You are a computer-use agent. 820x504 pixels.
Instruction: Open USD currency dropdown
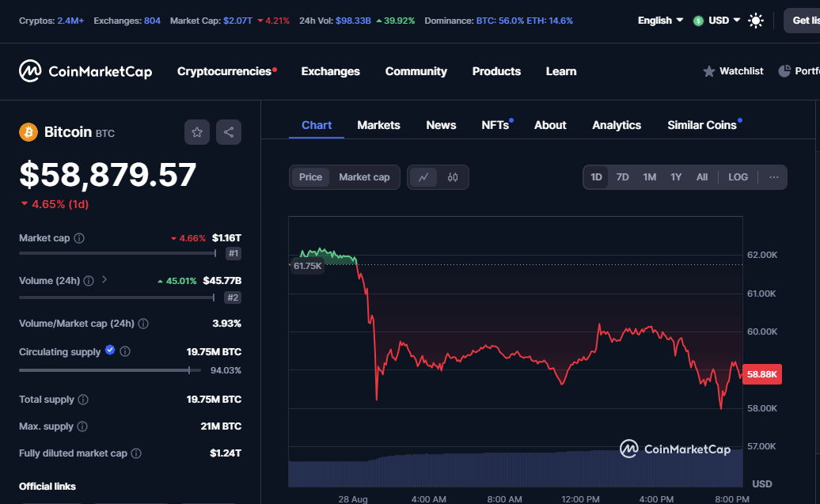click(717, 21)
